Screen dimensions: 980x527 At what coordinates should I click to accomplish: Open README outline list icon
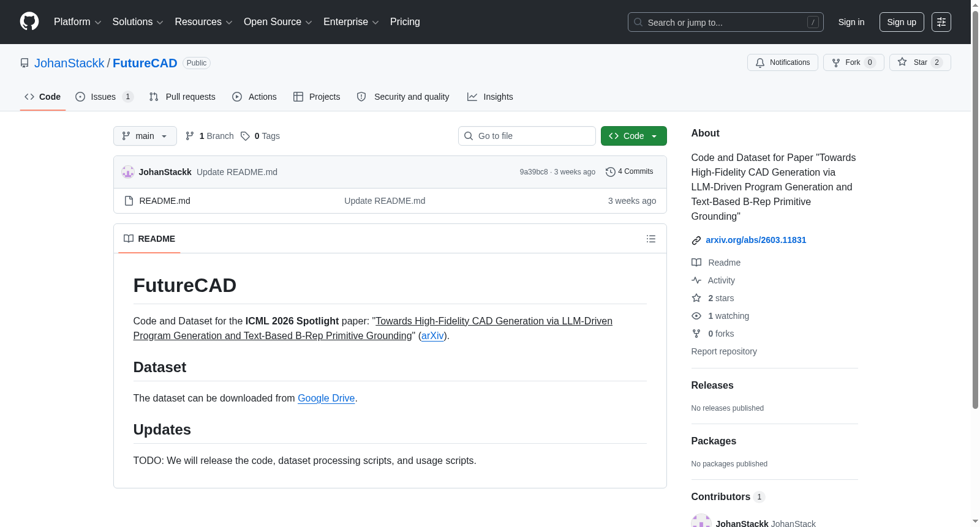pyautogui.click(x=651, y=239)
